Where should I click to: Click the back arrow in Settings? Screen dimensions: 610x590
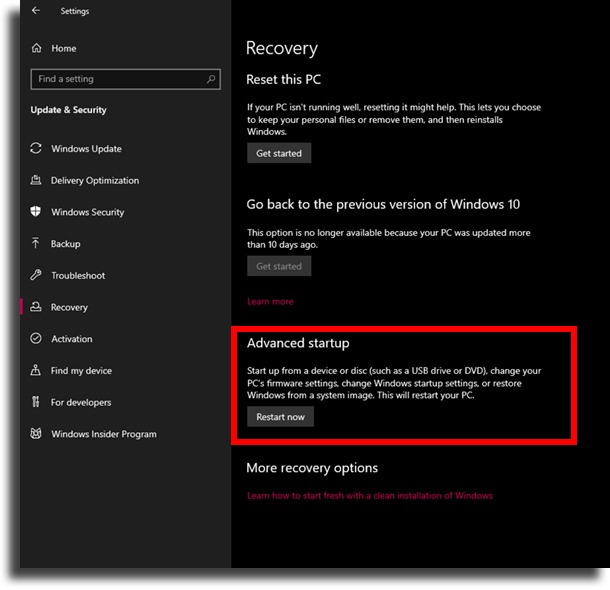click(x=36, y=11)
